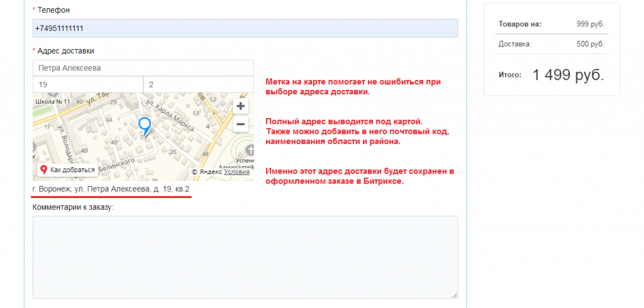644x308 pixels.
Task: Focus the street name field Петра Алексеева
Action: (143, 68)
